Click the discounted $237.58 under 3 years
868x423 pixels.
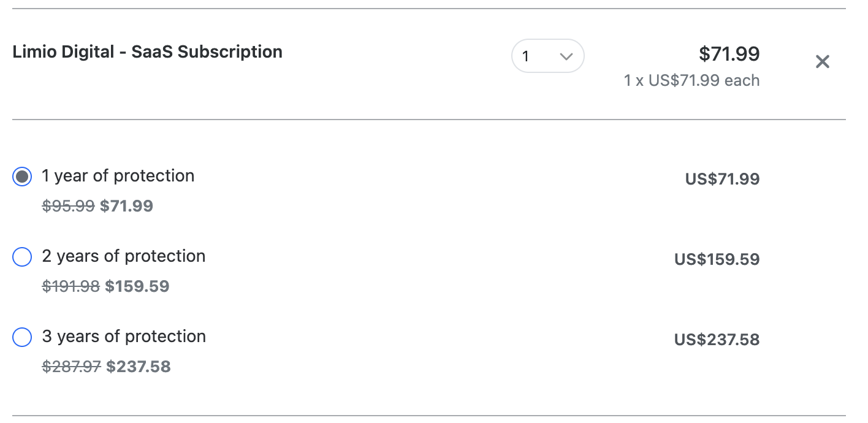click(139, 367)
